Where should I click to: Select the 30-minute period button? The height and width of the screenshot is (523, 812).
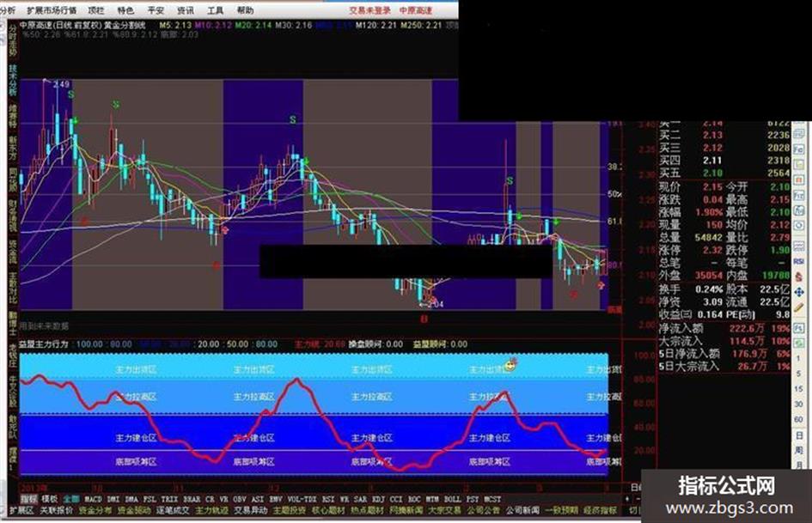click(x=799, y=404)
